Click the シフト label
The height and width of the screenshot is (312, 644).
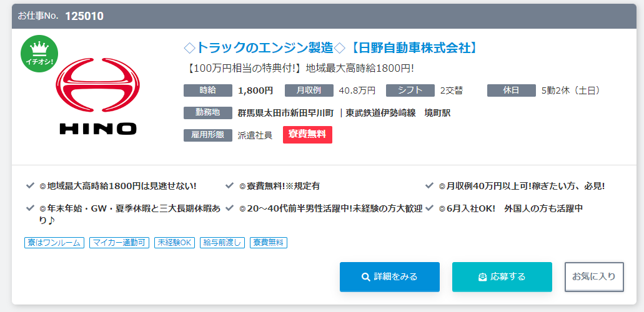pyautogui.click(x=410, y=90)
